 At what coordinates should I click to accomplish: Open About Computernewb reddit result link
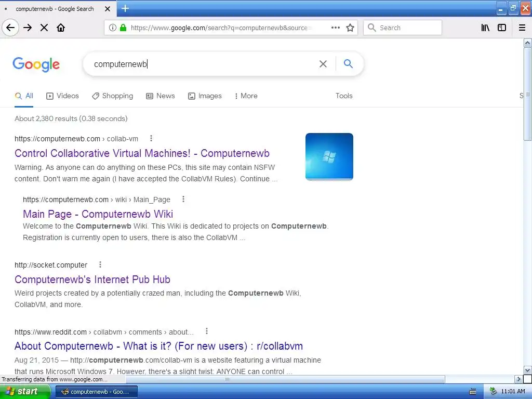159,346
